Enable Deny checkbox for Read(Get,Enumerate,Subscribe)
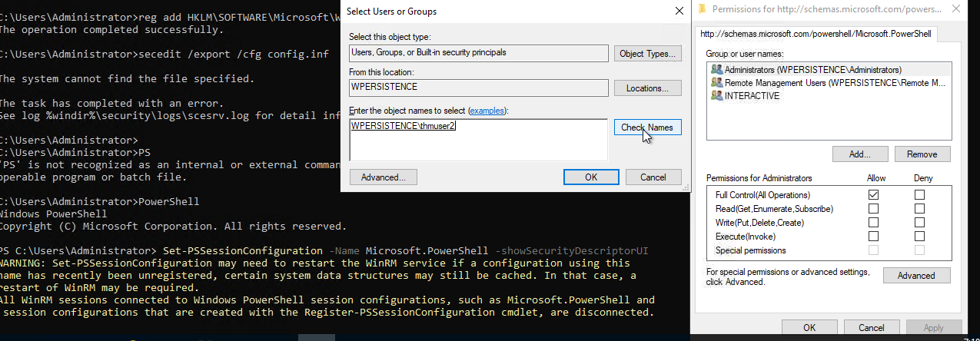The width and height of the screenshot is (980, 341). (x=919, y=209)
